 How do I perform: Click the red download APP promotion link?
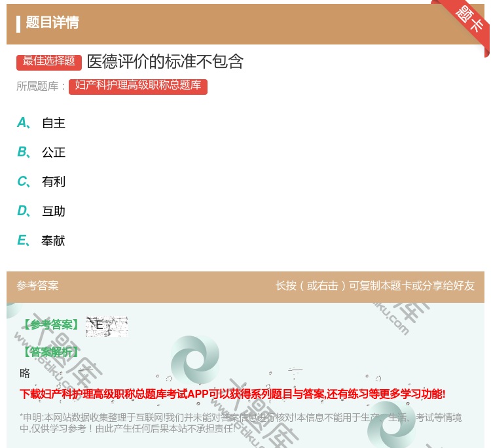[x=232, y=394]
